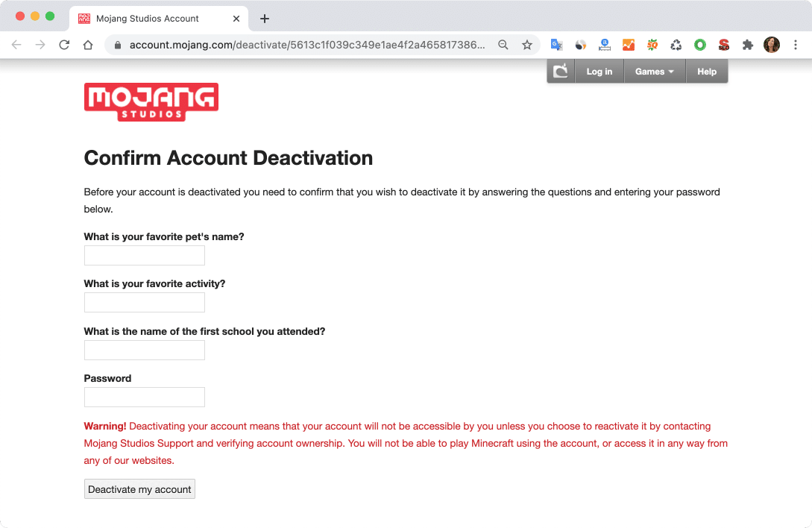Click the 'Confirm Account Deactivation' heading
Image resolution: width=812 pixels, height=528 pixels.
[228, 158]
